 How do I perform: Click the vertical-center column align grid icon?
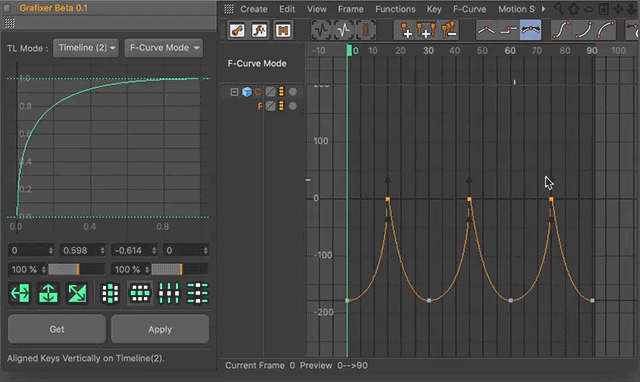110,293
